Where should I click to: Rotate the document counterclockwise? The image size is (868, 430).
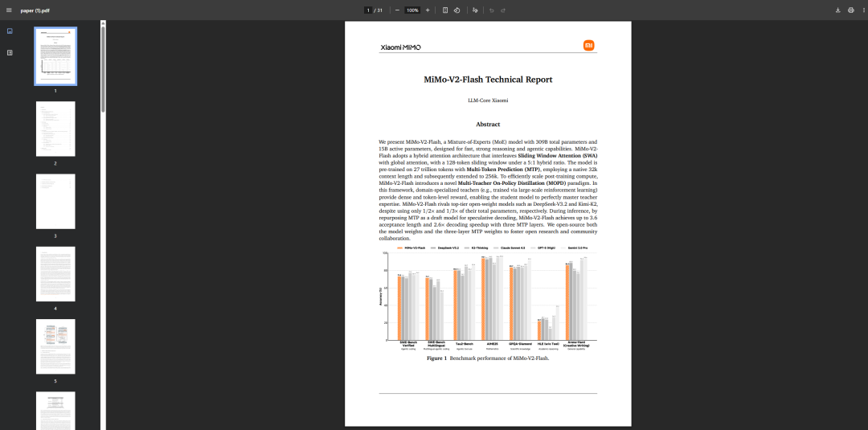457,10
